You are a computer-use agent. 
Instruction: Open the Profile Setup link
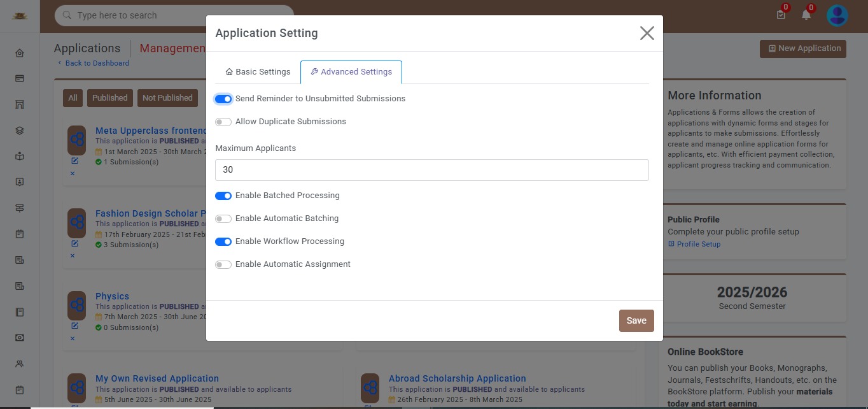tap(698, 244)
